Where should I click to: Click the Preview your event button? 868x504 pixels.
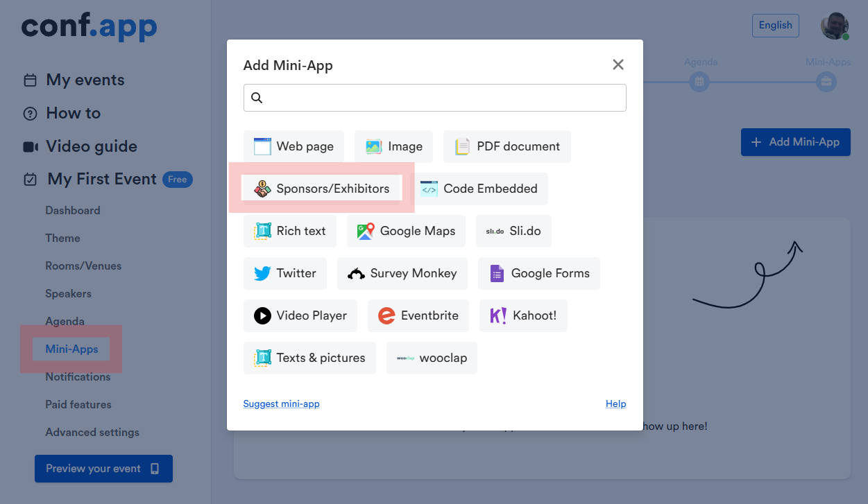click(103, 469)
